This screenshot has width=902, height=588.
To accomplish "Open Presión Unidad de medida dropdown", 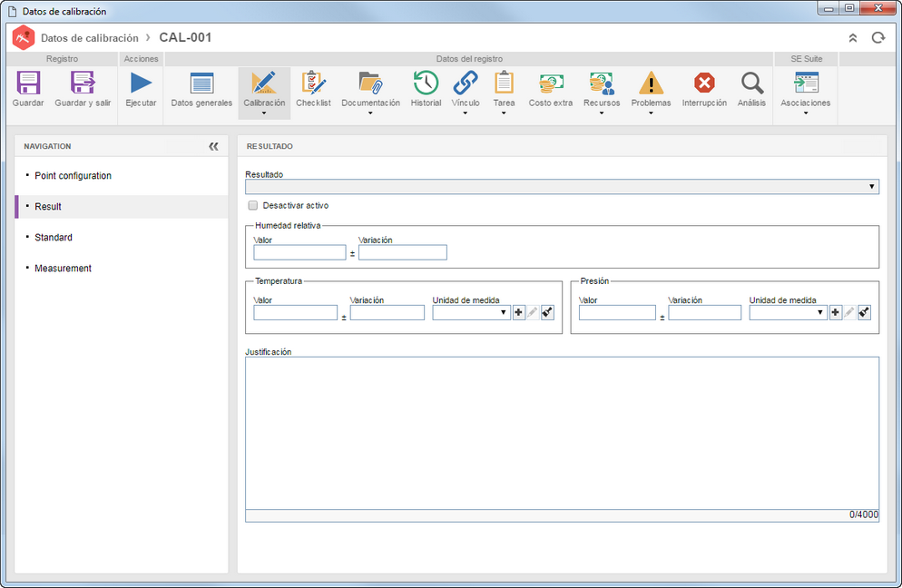I will (788, 312).
